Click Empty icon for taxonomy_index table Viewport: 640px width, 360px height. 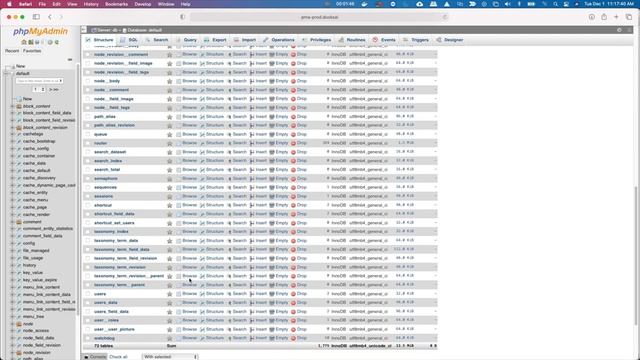(272, 232)
